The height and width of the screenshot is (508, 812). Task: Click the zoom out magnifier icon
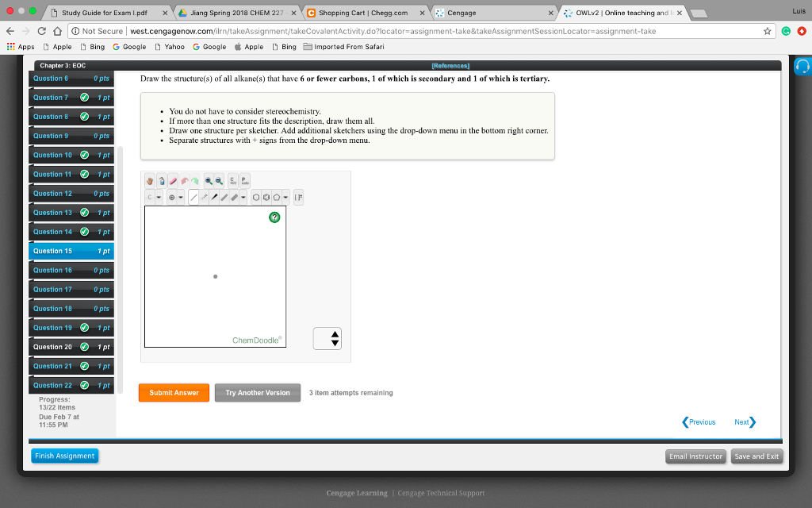(219, 181)
